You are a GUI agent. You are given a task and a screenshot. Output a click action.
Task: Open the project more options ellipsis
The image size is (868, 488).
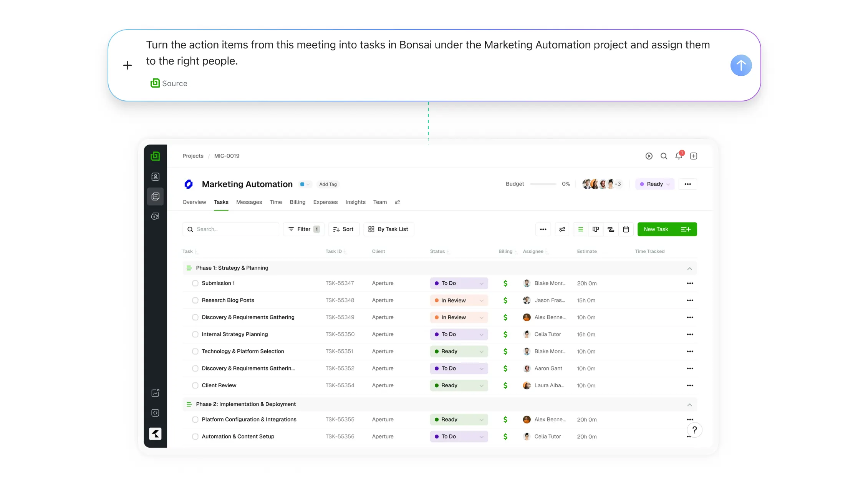(x=687, y=184)
